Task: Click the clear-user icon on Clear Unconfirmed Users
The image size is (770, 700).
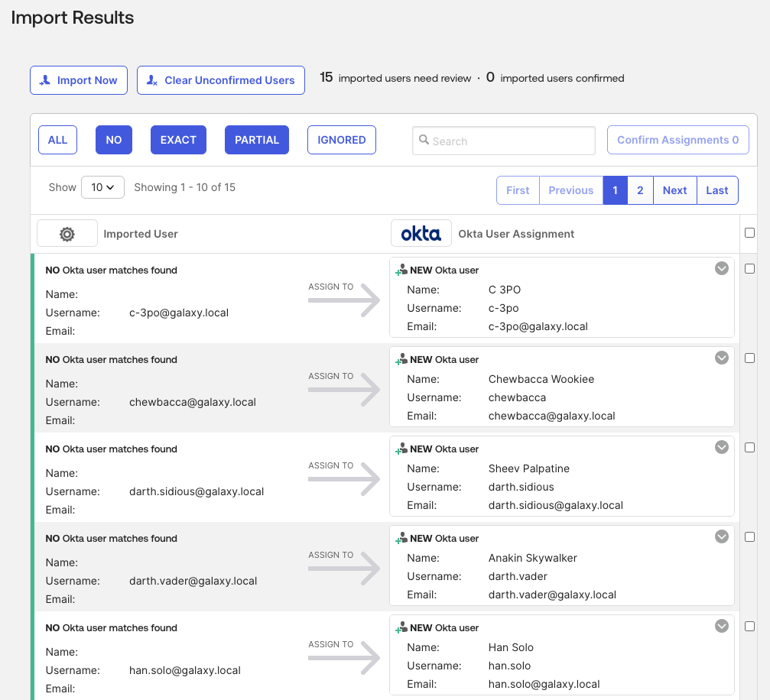Action: (151, 80)
